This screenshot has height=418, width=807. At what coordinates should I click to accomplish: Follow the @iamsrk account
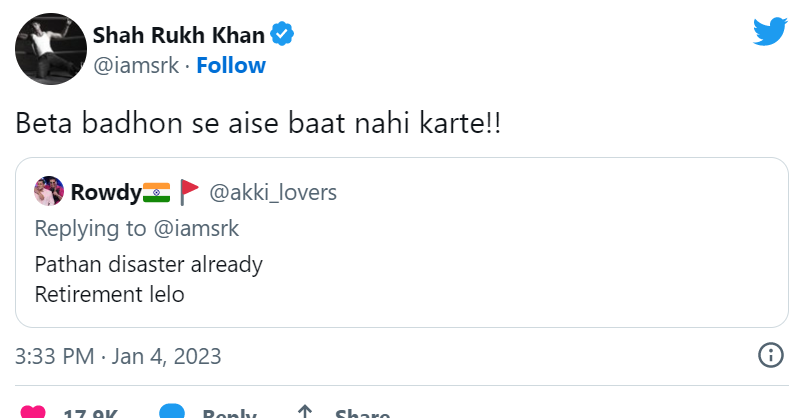click(231, 66)
